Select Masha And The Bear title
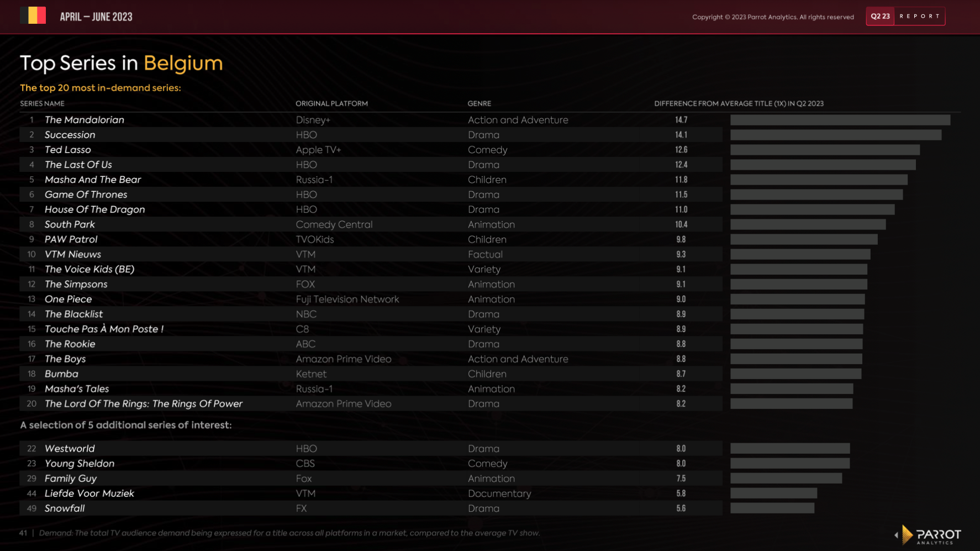This screenshot has width=980, height=551. click(92, 180)
